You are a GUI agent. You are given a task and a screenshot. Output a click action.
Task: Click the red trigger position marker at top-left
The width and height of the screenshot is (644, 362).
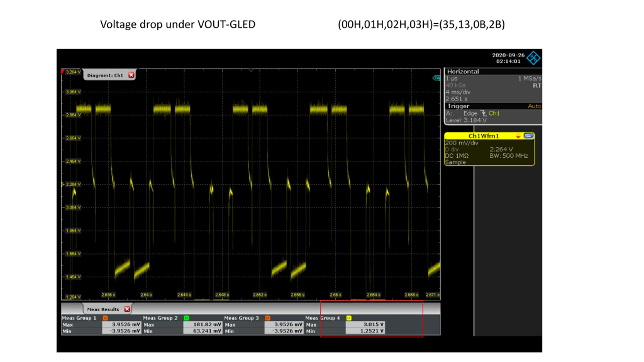(63, 72)
